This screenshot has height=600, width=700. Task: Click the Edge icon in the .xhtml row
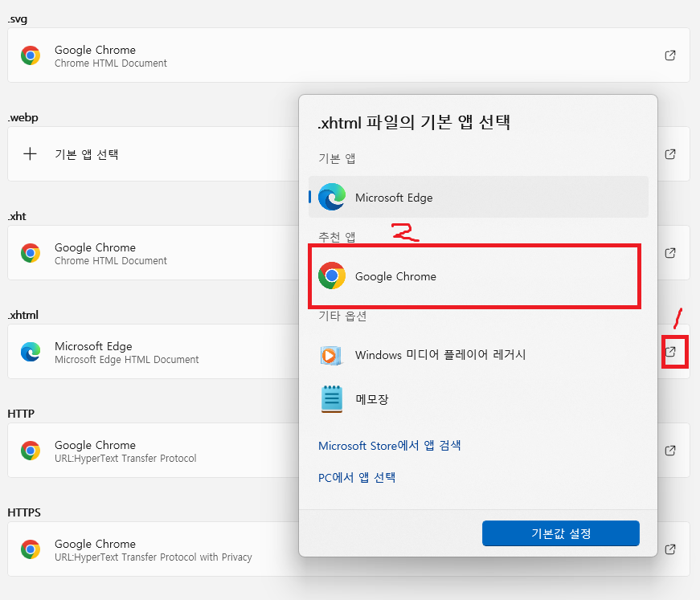click(x=31, y=352)
